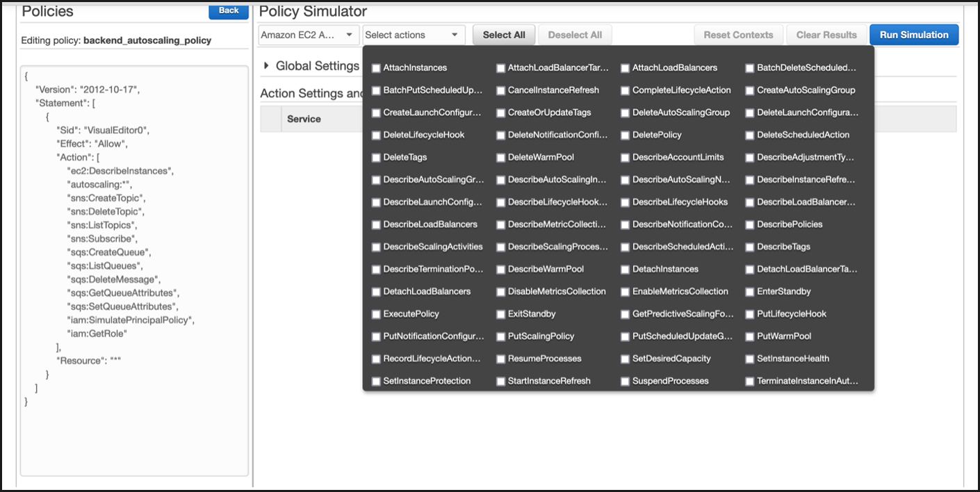
Task: Click the backend_autoscaling_policy policy name
Action: pyautogui.click(x=147, y=40)
